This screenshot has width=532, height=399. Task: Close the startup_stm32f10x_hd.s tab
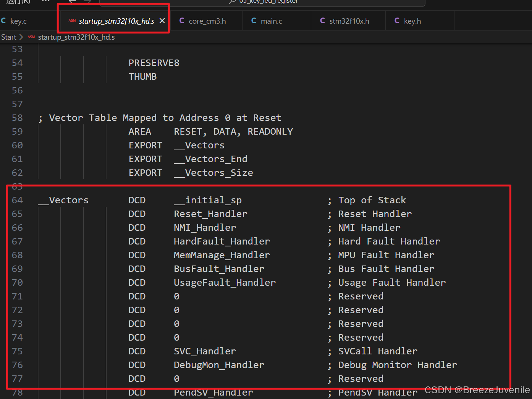(162, 21)
